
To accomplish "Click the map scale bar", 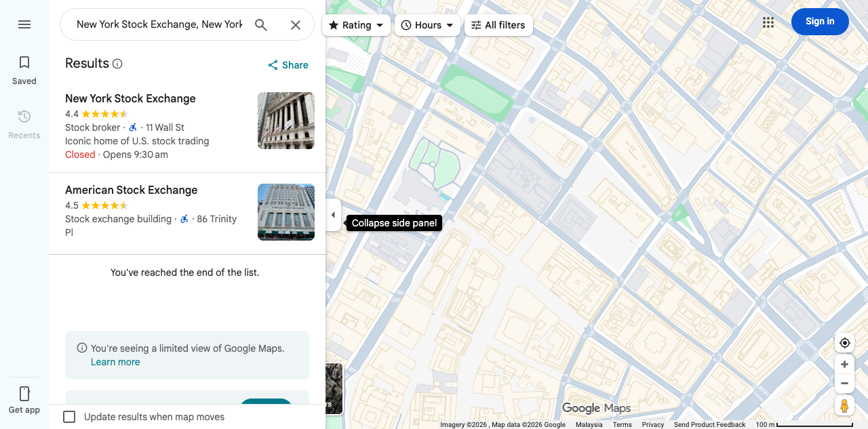I will click(x=804, y=425).
